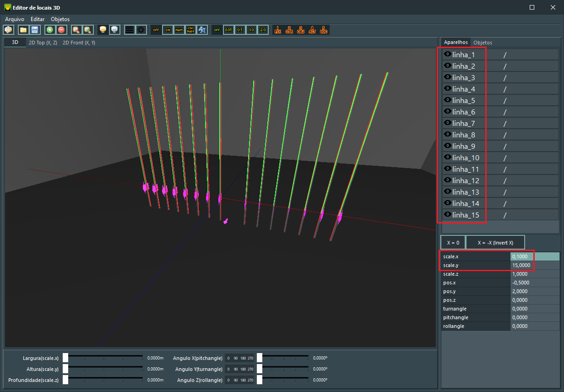Click the save floppy disk icon

[x=35, y=30]
